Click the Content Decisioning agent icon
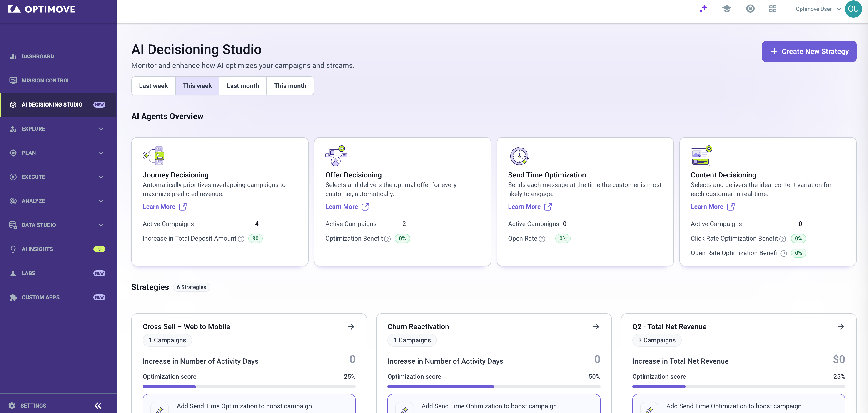This screenshot has height=413, width=868. coord(701,156)
